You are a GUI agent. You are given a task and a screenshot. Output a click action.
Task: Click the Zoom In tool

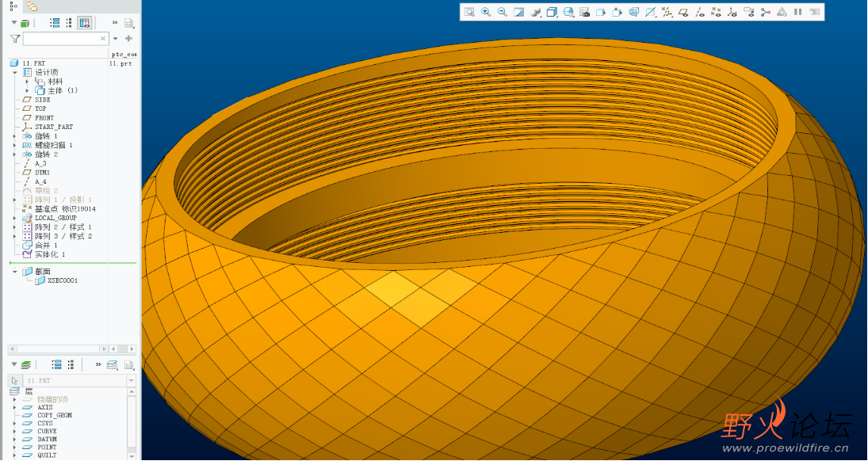486,12
